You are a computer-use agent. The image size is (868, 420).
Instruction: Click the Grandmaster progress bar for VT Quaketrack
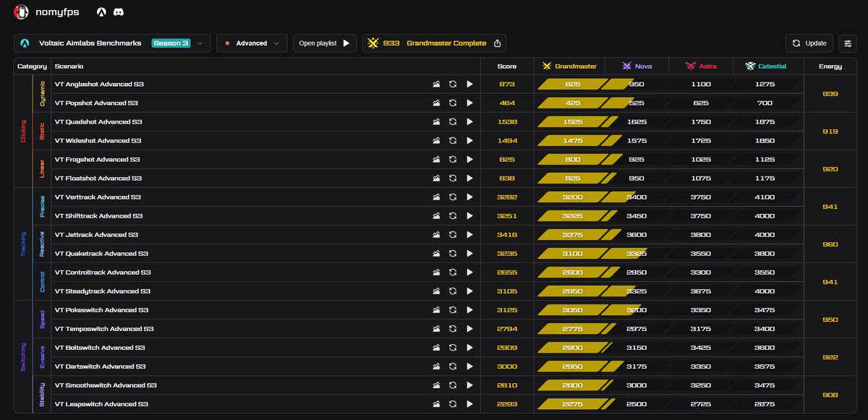coord(573,253)
